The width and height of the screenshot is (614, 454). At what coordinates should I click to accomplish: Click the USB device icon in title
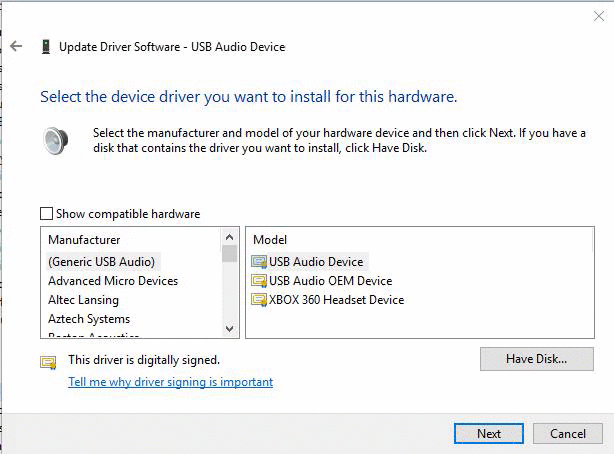tap(46, 46)
